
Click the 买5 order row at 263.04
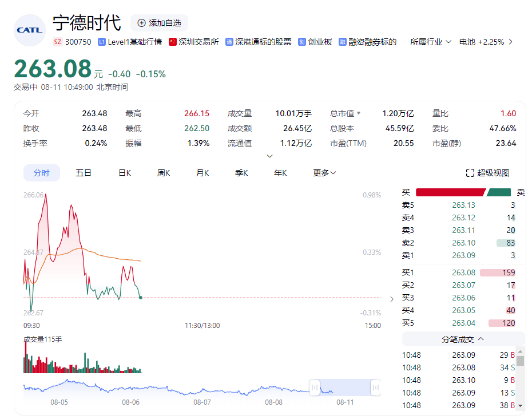[459, 323]
